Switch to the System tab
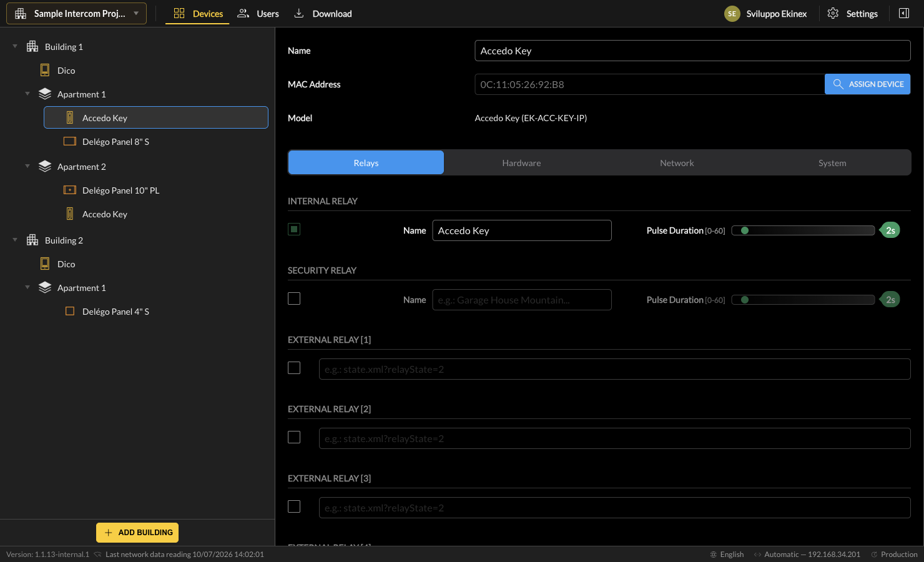This screenshot has width=924, height=562. (832, 162)
